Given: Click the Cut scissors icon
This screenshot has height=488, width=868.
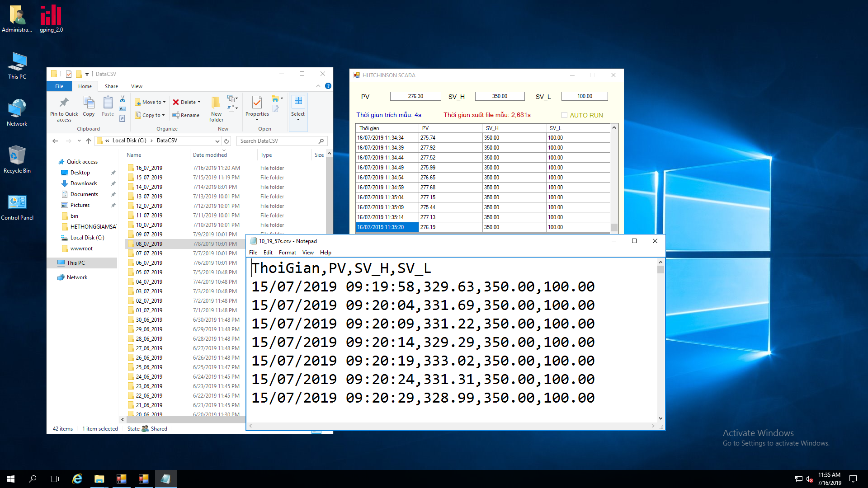Looking at the screenshot, I should (x=123, y=99).
